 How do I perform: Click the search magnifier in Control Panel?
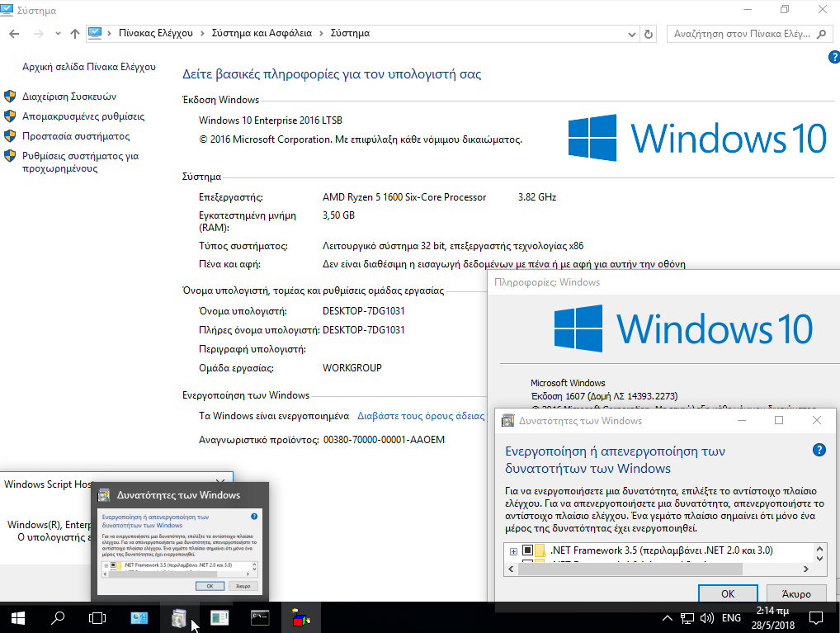pyautogui.click(x=821, y=34)
